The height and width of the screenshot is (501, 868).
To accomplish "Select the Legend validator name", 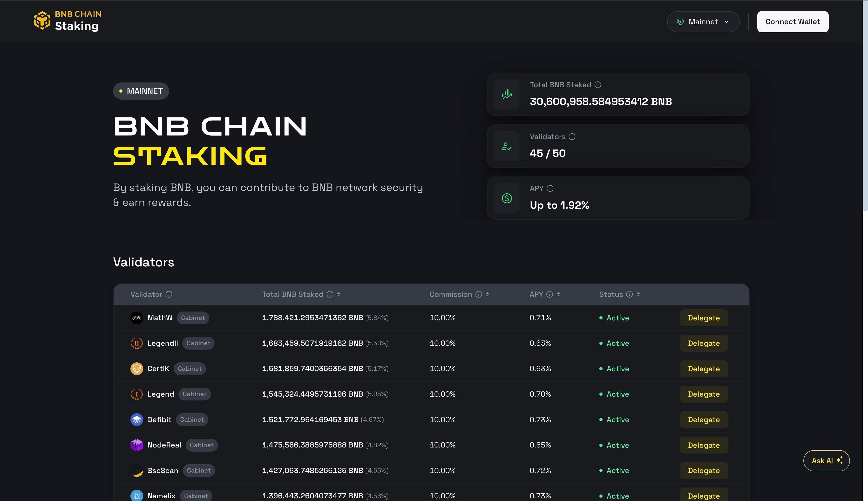I will (x=161, y=394).
